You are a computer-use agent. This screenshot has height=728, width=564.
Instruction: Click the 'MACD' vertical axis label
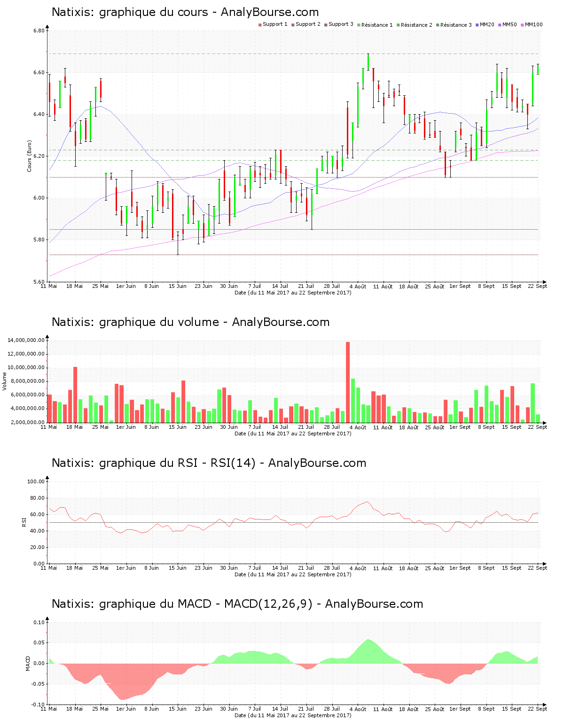point(28,663)
